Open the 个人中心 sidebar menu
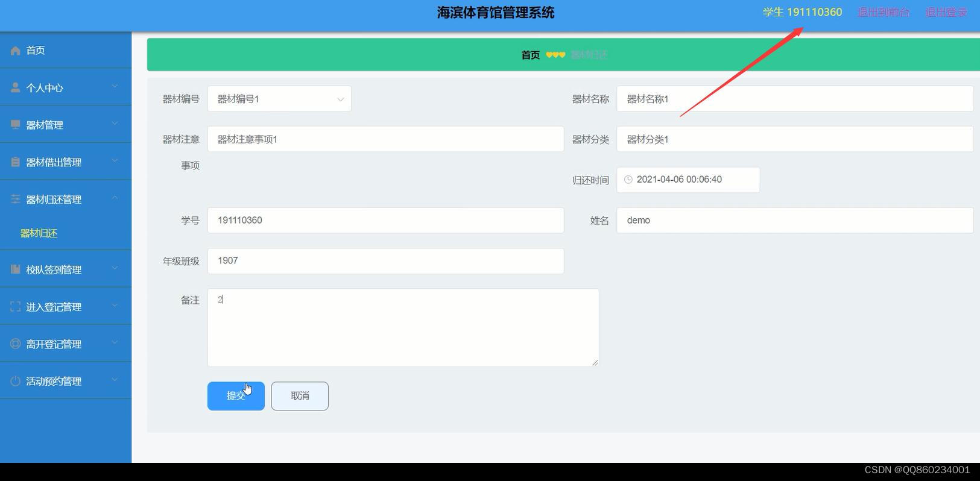This screenshot has height=481, width=980. (66, 87)
